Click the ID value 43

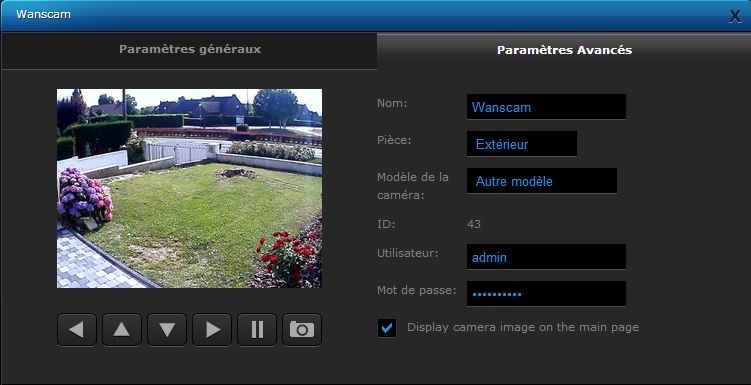[x=474, y=224]
